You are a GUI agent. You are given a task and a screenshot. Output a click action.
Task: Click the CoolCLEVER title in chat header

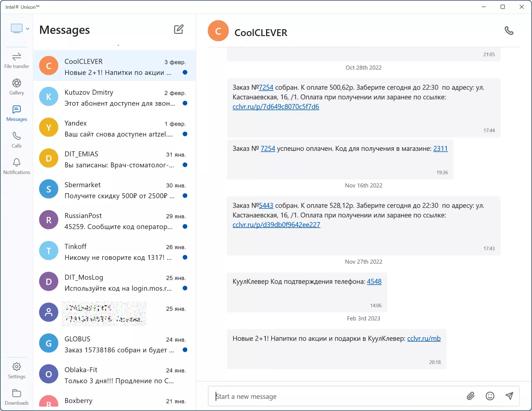[x=261, y=33]
